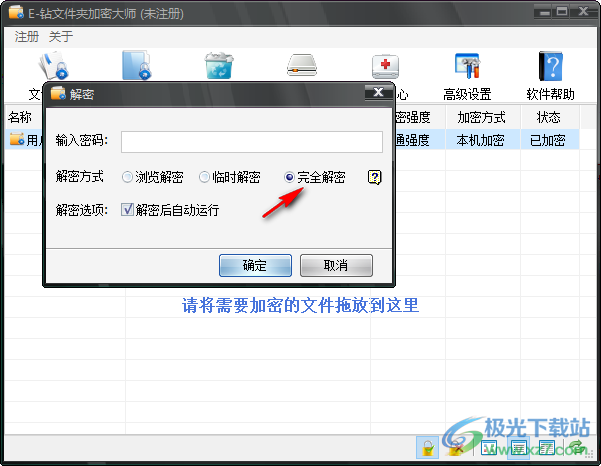Click the file encryption toolbar icon with papers
The height and width of the screenshot is (466, 601).
[x=54, y=65]
